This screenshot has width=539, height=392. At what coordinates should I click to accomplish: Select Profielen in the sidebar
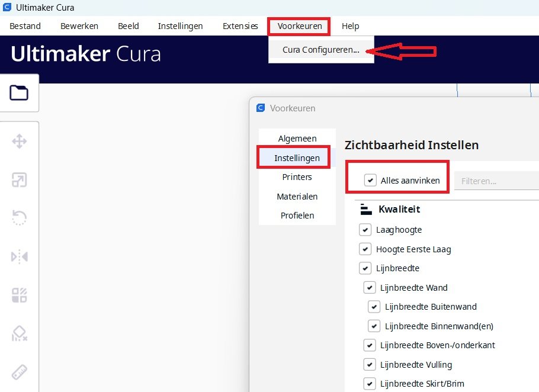(297, 216)
